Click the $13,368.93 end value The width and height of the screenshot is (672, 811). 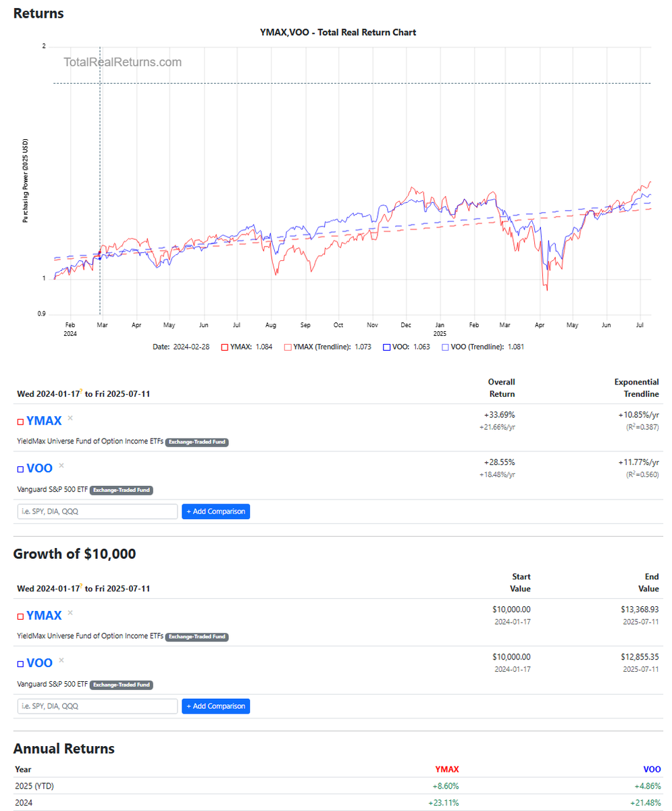tap(640, 610)
